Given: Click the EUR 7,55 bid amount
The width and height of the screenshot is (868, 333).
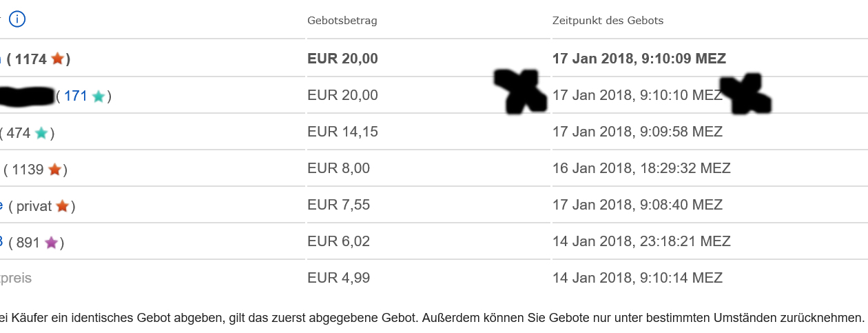Looking at the screenshot, I should click(338, 205).
